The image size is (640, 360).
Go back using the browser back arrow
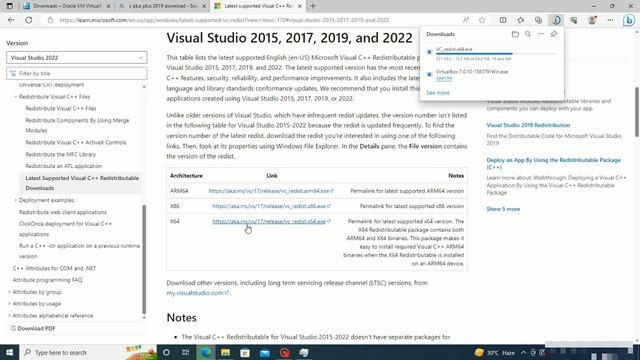pyautogui.click(x=11, y=20)
